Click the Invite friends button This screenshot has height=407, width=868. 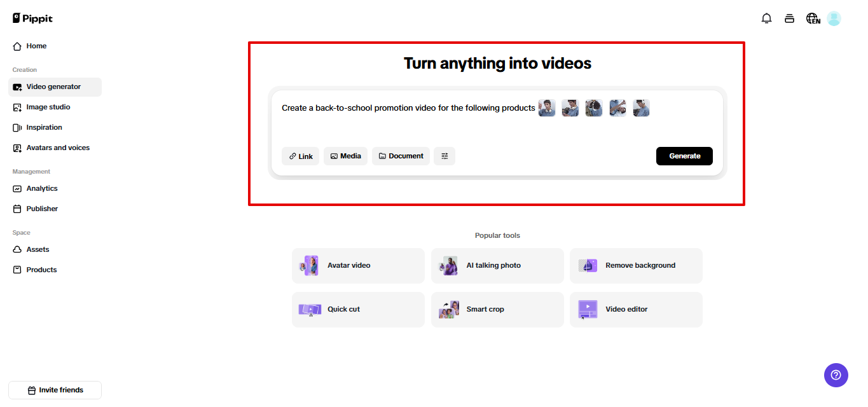[55, 390]
